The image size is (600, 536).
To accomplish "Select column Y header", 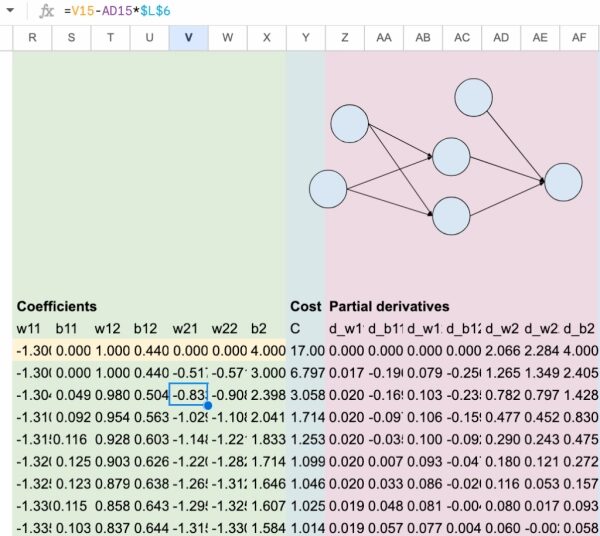I will 305,37.
